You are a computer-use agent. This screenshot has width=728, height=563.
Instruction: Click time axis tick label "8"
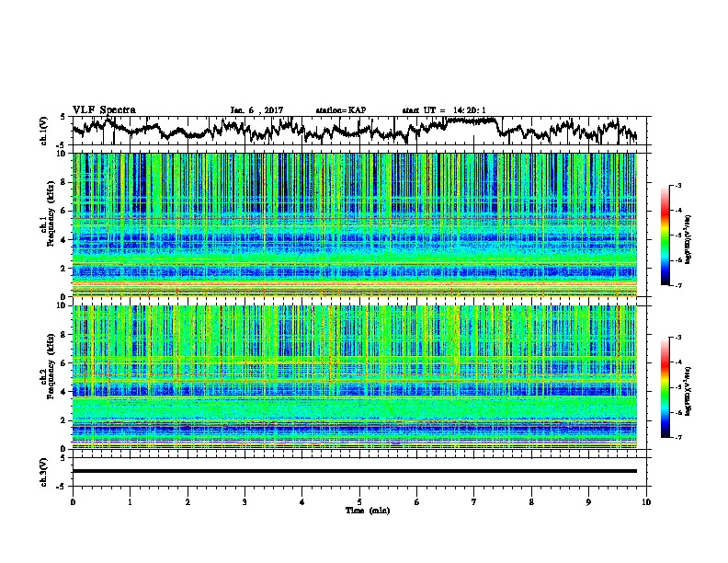pos(531,501)
